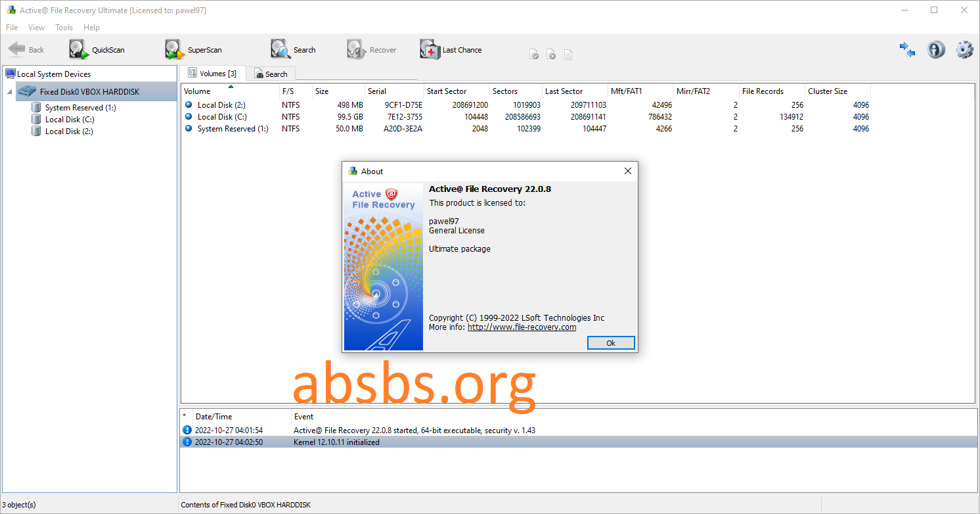Open the settings gear icon
This screenshot has height=514, width=980.
(964, 49)
